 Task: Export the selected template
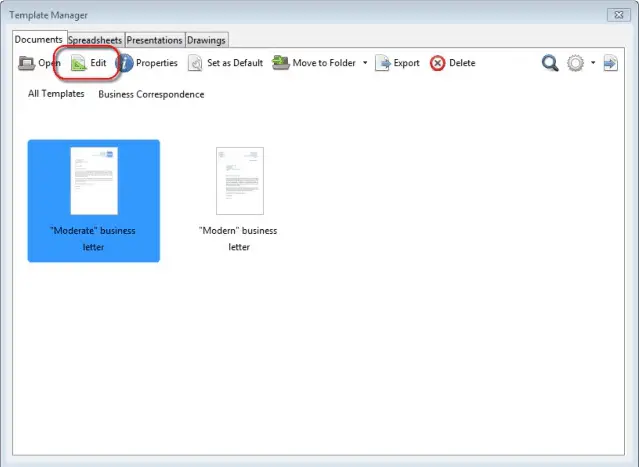tap(397, 63)
